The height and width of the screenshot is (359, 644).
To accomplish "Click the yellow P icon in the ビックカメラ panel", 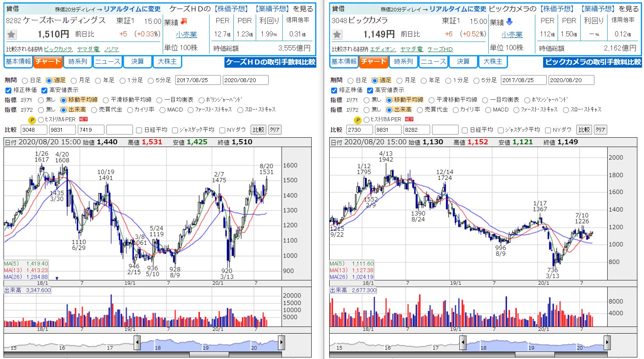I will [357, 120].
